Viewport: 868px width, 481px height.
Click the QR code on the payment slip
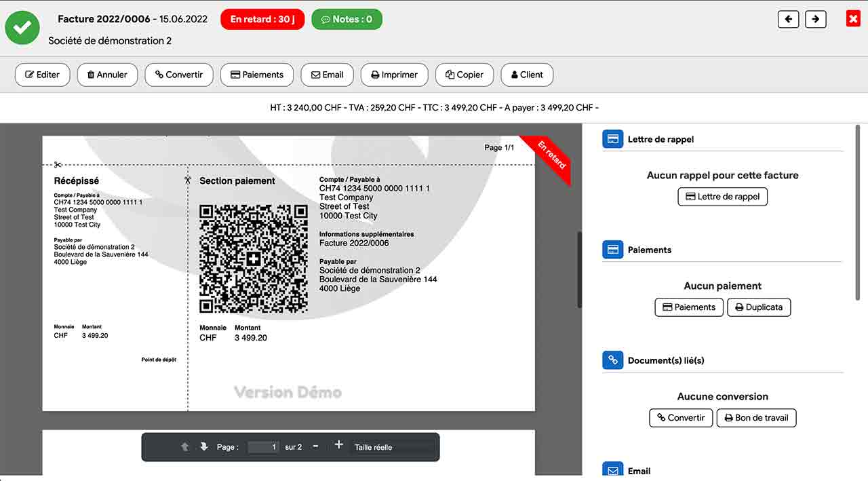coord(254,259)
